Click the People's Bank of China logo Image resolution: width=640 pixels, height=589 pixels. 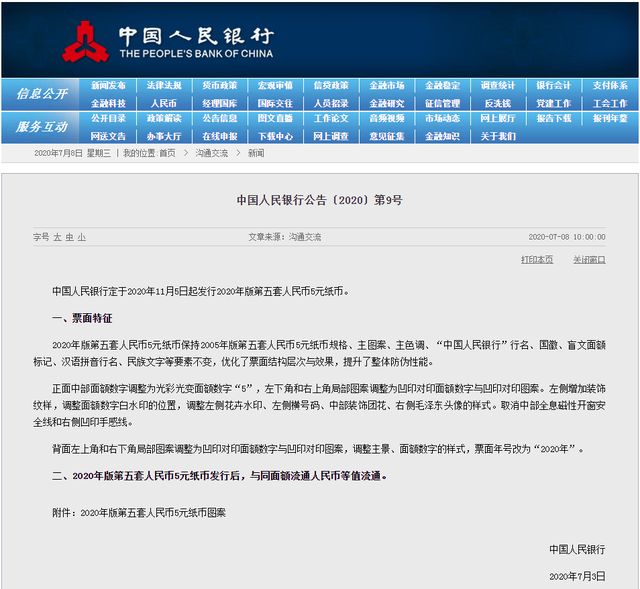click(87, 40)
